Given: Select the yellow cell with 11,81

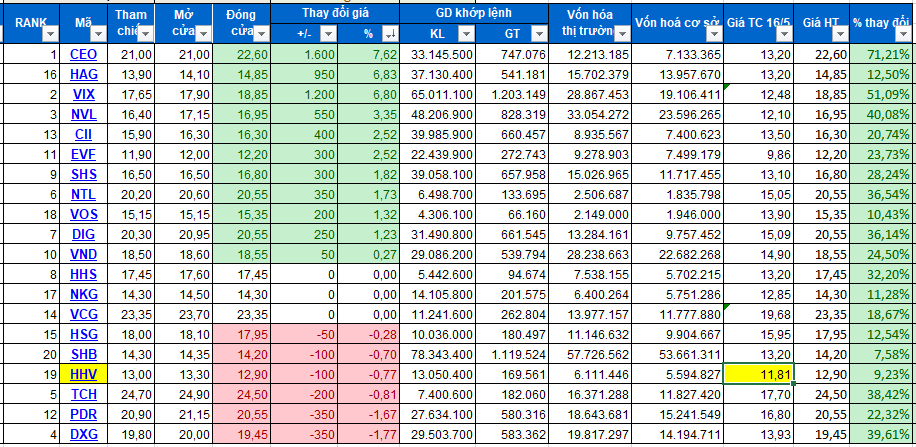Looking at the screenshot, I should tap(758, 375).
